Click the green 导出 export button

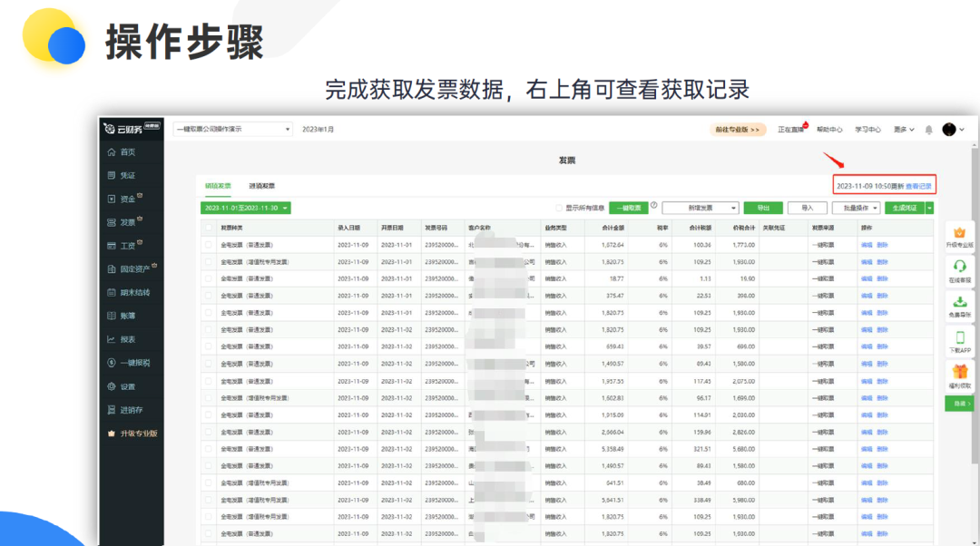coord(763,208)
